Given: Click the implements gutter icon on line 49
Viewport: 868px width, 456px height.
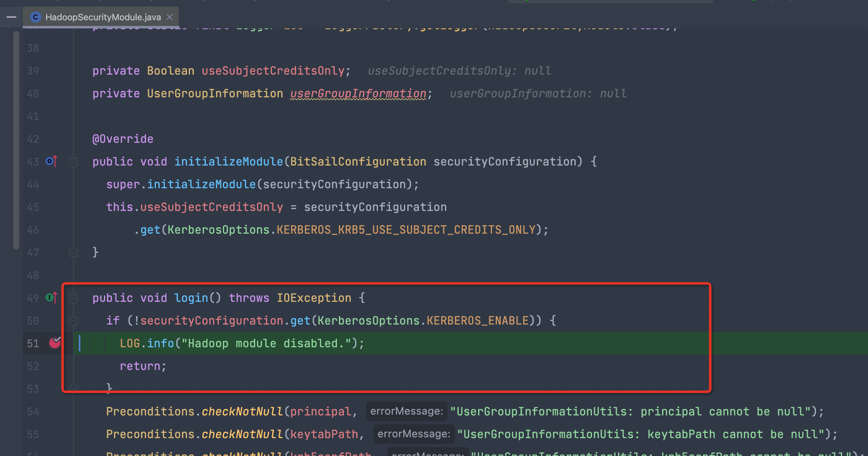Looking at the screenshot, I should click(x=51, y=298).
